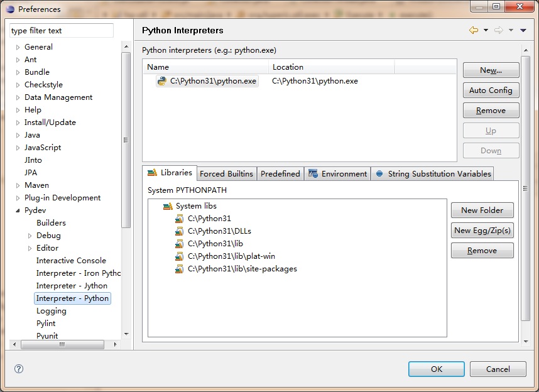Click the icon beside C:\Python31\lib\site-packages
This screenshot has width=539, height=392.
pyautogui.click(x=179, y=269)
